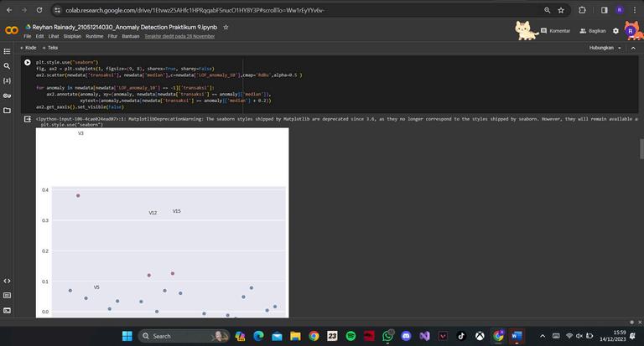Open browser zoom magnifier icon
Screen dimensions: 644x346
click(547, 10)
